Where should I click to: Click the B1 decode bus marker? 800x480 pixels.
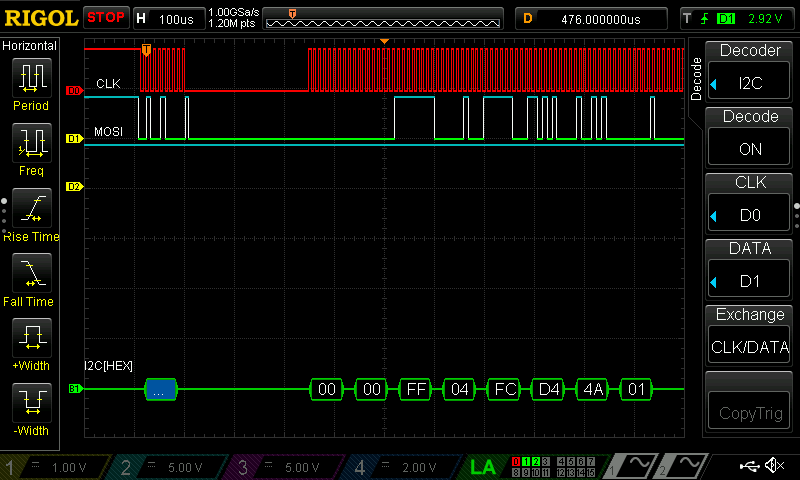click(75, 389)
